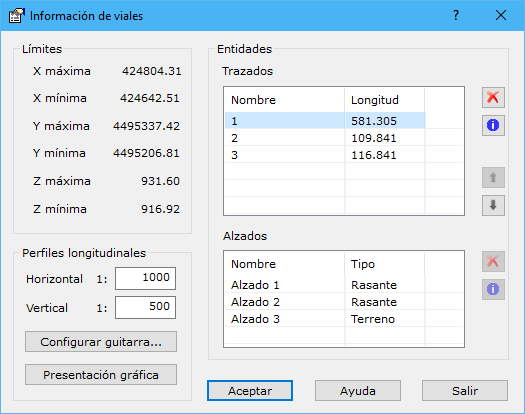This screenshot has height=414, width=525.
Task: Click X máxima value 424804.31
Action: coord(152,71)
